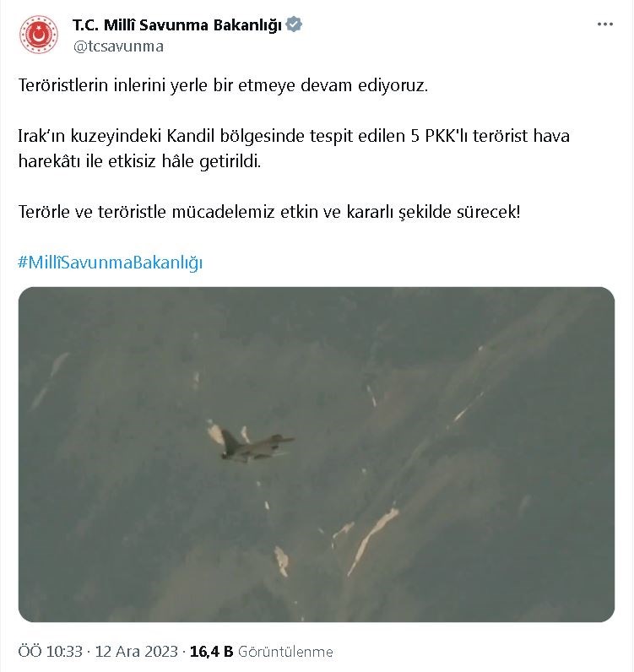Open the three-dot more options menu
634x672 pixels.
click(604, 24)
